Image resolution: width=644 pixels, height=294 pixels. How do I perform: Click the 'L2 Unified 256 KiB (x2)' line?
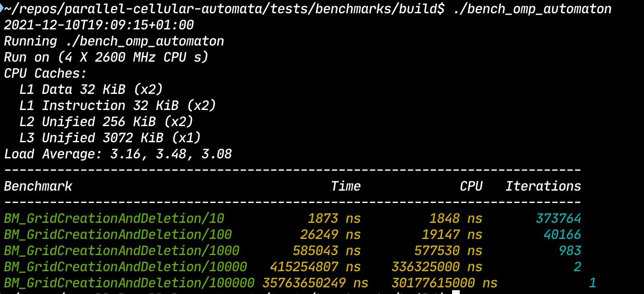tap(106, 122)
